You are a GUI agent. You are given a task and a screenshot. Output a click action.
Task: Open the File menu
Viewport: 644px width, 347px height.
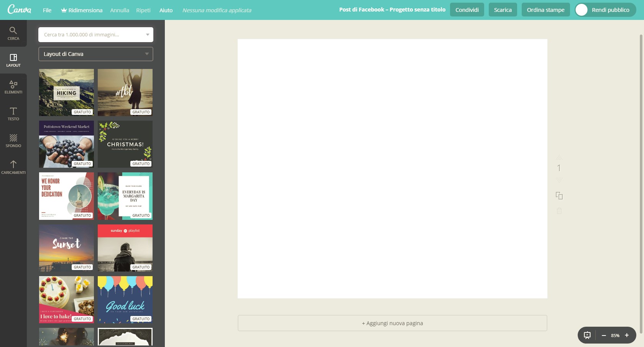point(47,10)
